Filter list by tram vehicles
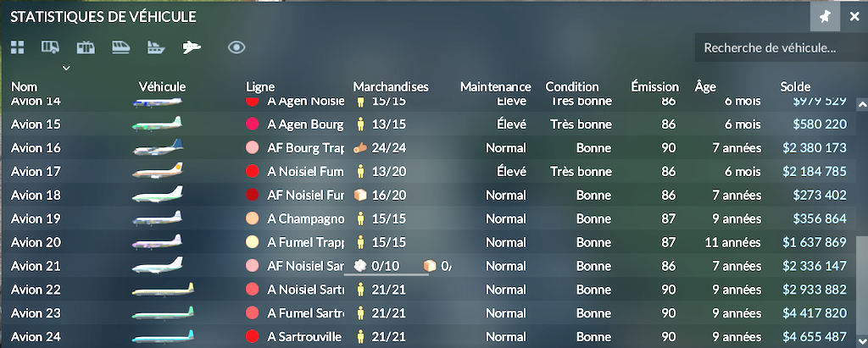Screen dimensions: 868x348 pyautogui.click(x=85, y=47)
